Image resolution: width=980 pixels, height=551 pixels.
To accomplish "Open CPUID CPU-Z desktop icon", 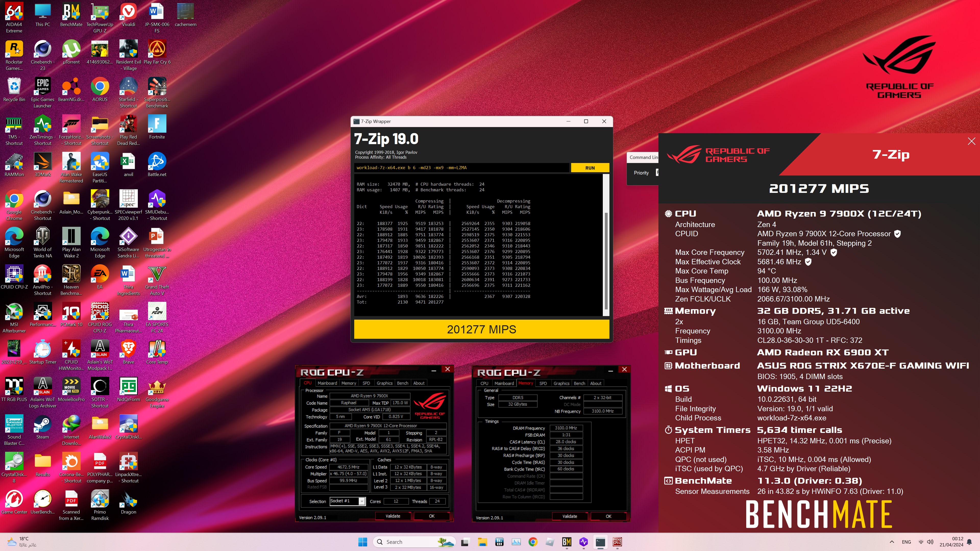I will [x=14, y=277].
